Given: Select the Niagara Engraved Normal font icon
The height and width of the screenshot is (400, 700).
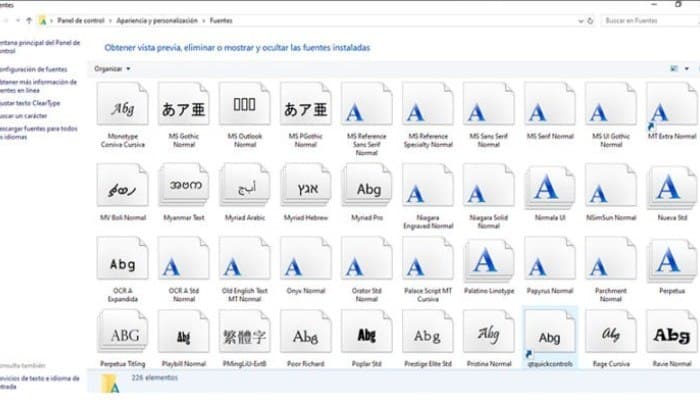Looking at the screenshot, I should 428,185.
